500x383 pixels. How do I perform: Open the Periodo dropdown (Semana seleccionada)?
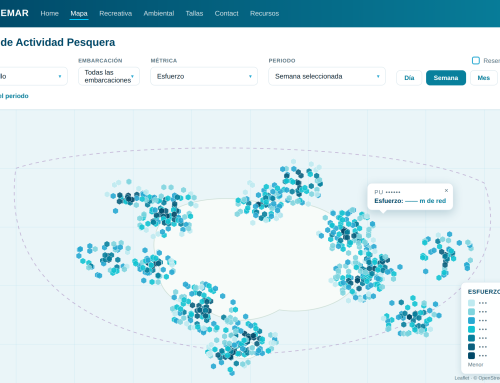point(327,76)
